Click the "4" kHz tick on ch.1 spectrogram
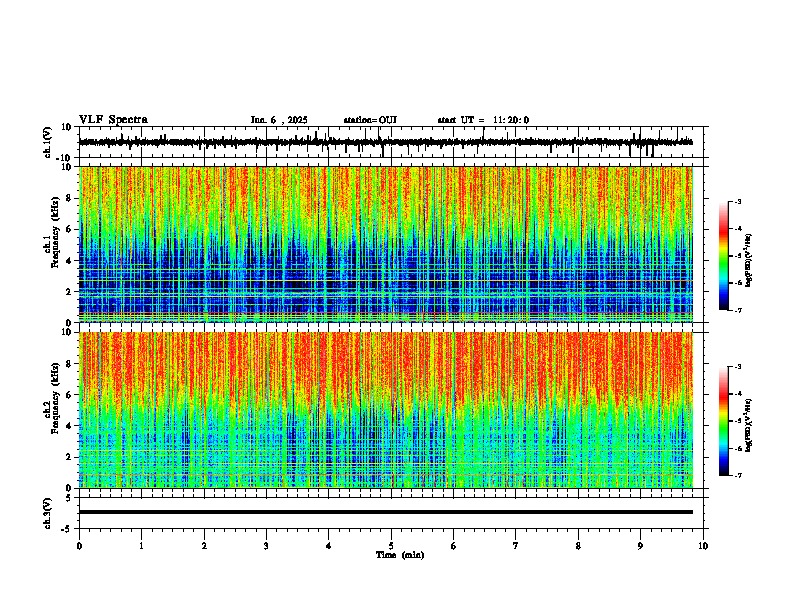Viewport: 792px width, 612px height. 70,261
